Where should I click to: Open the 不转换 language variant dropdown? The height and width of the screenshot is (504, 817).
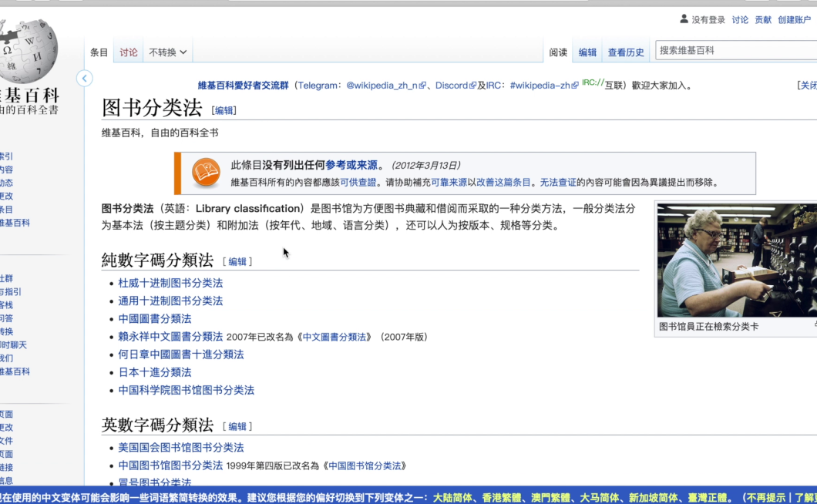167,52
